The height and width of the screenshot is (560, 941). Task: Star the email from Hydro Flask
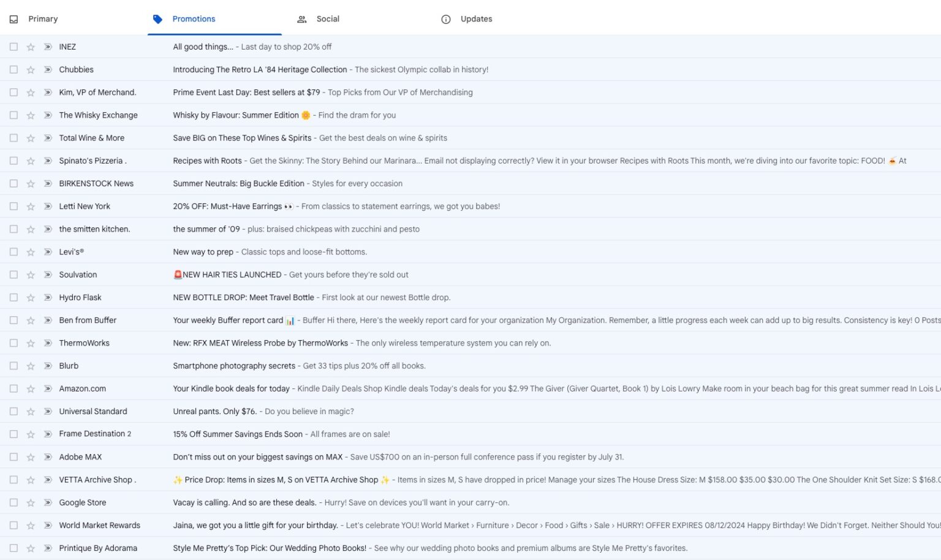tap(30, 297)
